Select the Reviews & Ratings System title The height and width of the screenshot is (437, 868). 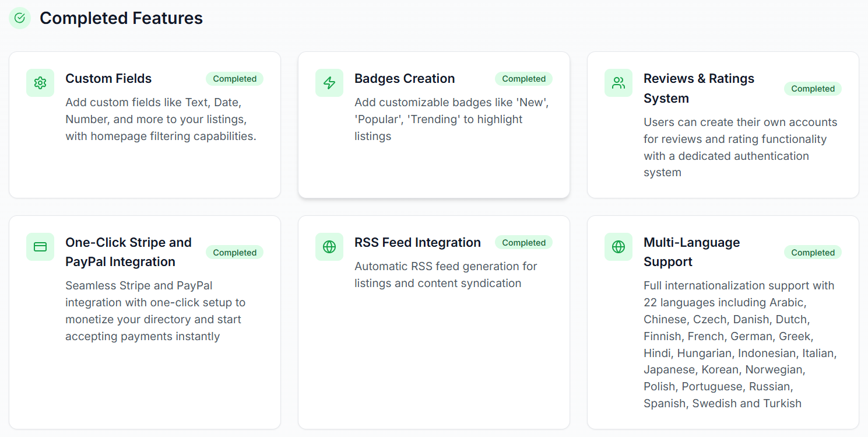coord(698,88)
